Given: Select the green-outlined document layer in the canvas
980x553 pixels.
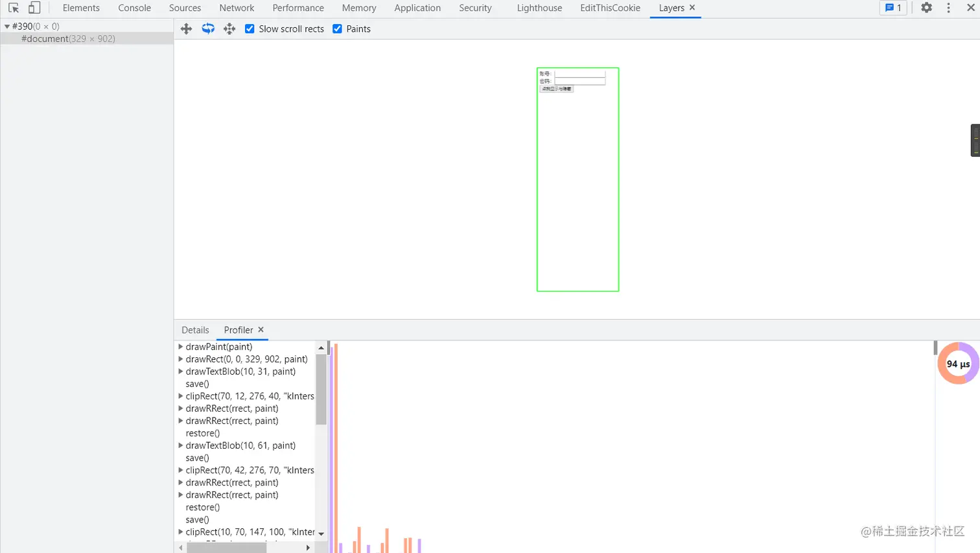Looking at the screenshot, I should (x=578, y=180).
